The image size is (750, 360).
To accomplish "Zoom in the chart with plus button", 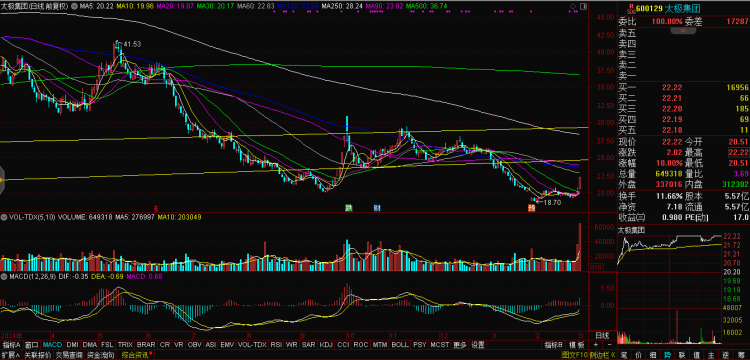I will click(596, 345).
